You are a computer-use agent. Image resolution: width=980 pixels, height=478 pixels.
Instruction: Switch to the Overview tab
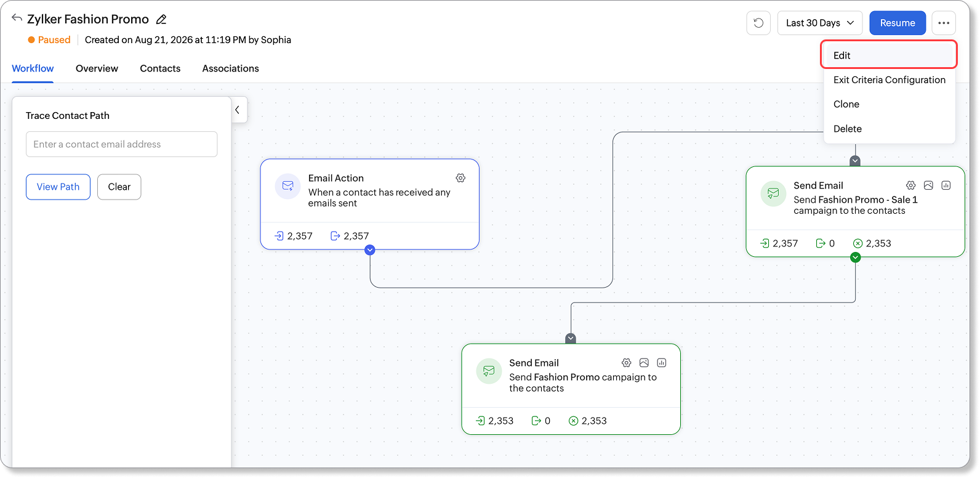pos(97,68)
